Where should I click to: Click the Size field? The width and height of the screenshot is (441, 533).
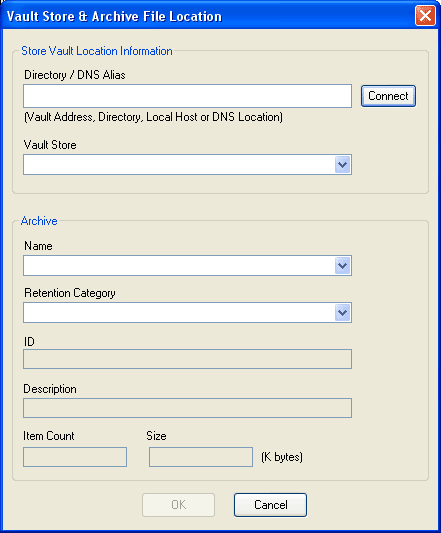[201, 457]
